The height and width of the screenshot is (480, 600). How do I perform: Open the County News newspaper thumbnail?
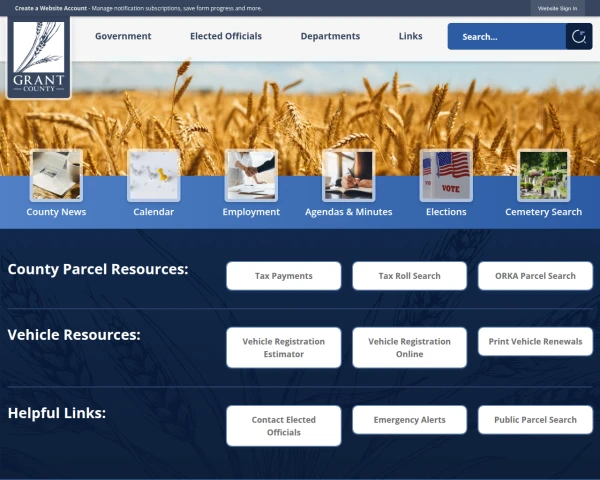[x=56, y=175]
